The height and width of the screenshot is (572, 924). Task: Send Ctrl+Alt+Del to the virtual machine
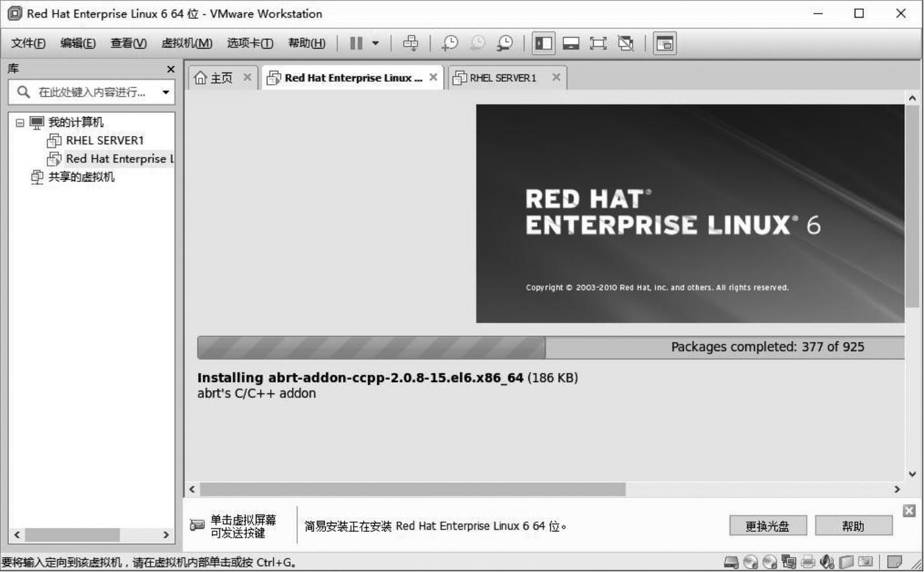click(x=411, y=43)
